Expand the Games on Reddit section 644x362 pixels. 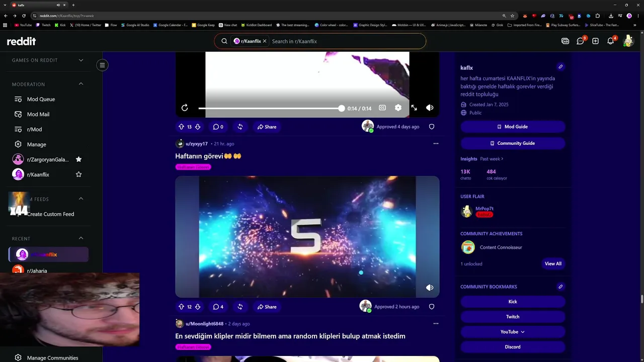click(x=81, y=60)
